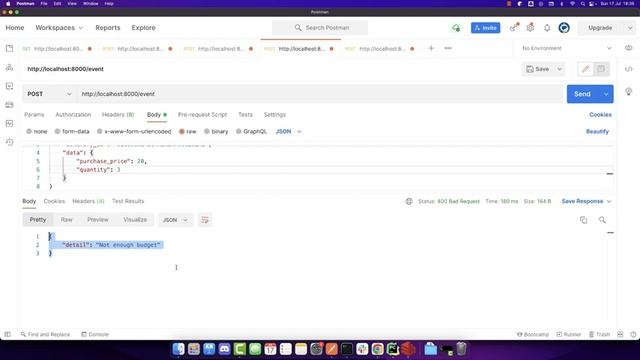This screenshot has height=360, width=640.
Task: Open the APIs sidebar icon
Action: point(9,67)
